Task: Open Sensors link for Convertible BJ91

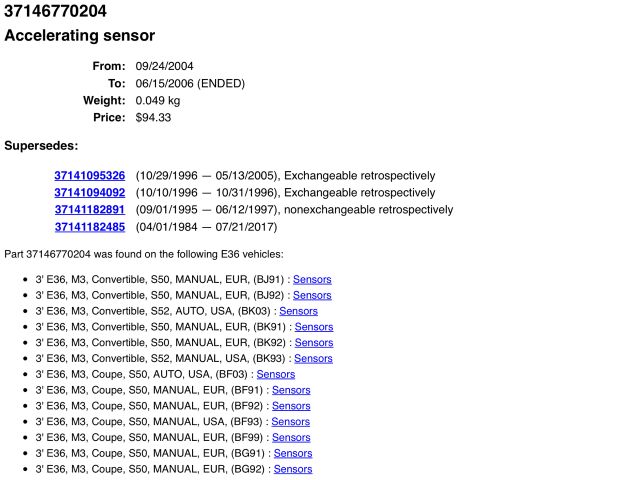Action: (x=312, y=280)
